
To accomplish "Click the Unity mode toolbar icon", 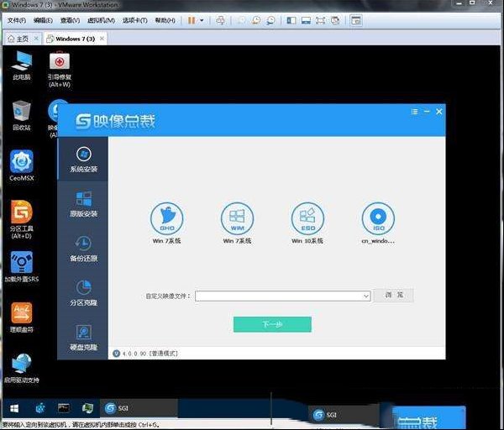I will [x=335, y=20].
